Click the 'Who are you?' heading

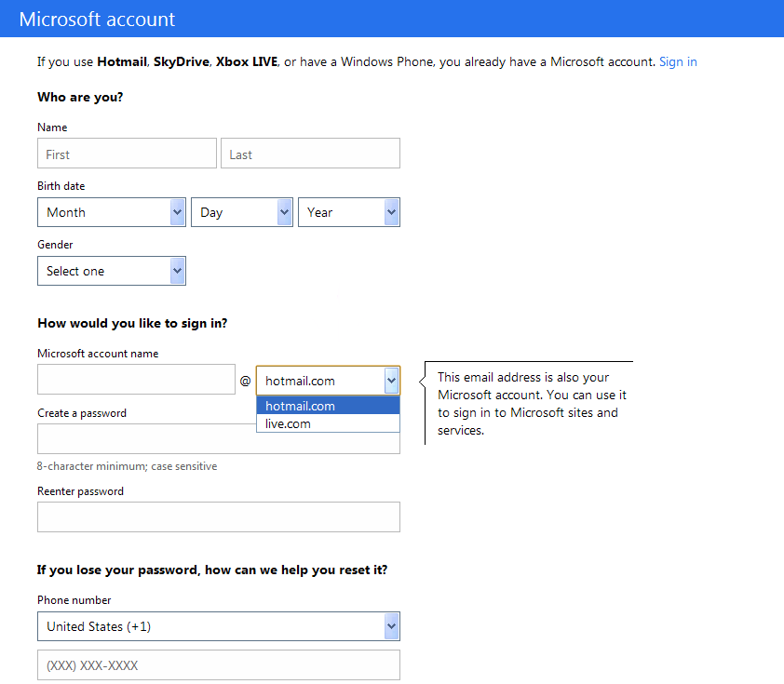point(80,97)
